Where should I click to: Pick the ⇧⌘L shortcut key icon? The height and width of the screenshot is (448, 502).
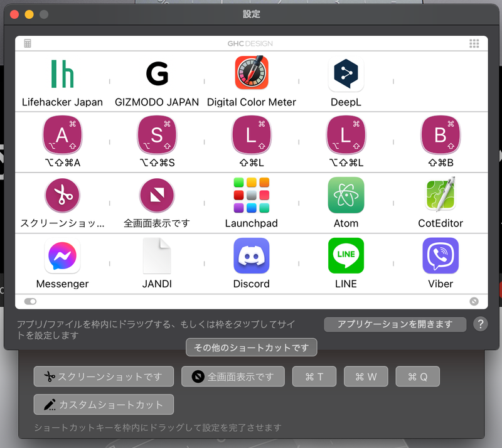(x=252, y=135)
